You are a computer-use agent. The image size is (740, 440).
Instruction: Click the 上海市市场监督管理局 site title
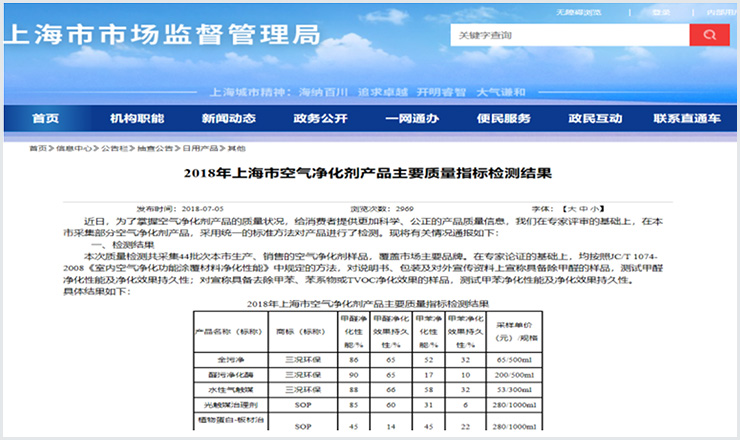click(163, 35)
